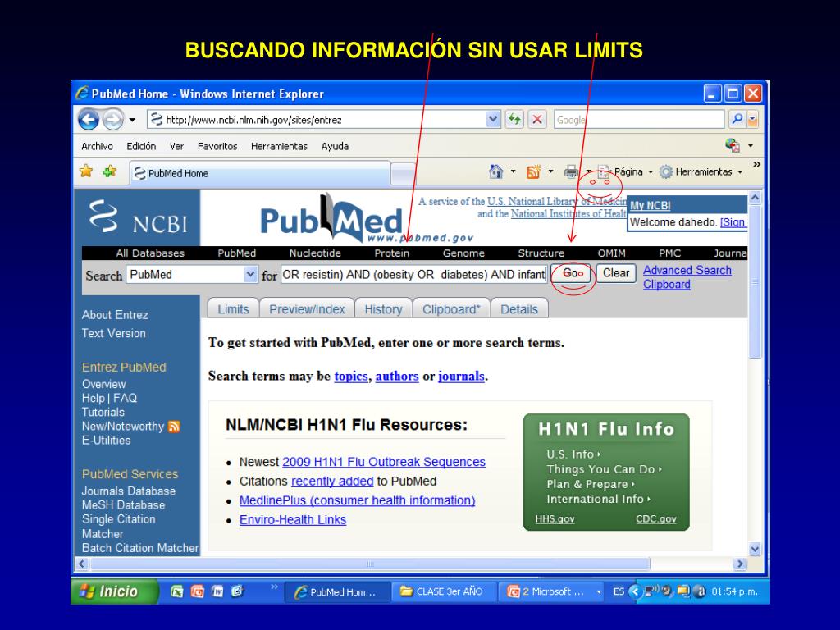
Task: Click the Print icon in toolbar
Action: pyautogui.click(x=571, y=172)
